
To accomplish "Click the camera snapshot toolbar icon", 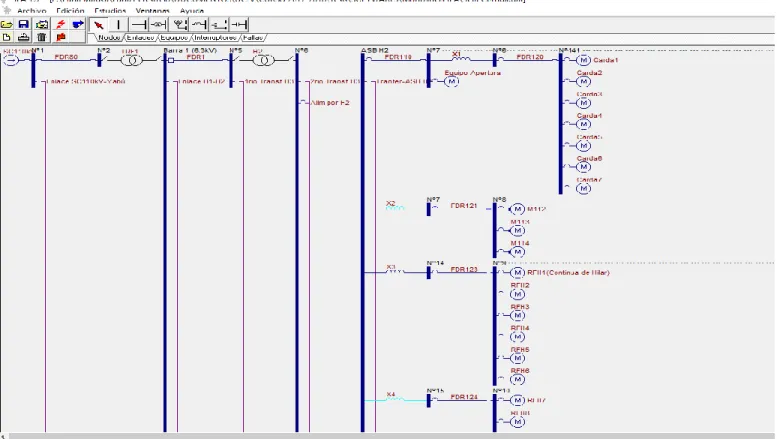I will [42, 24].
